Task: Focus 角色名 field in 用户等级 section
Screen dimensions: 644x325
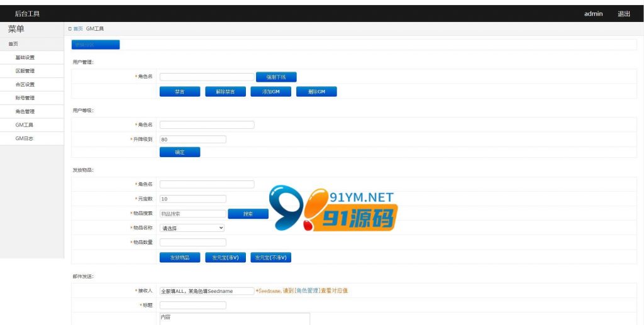Action: [207, 124]
